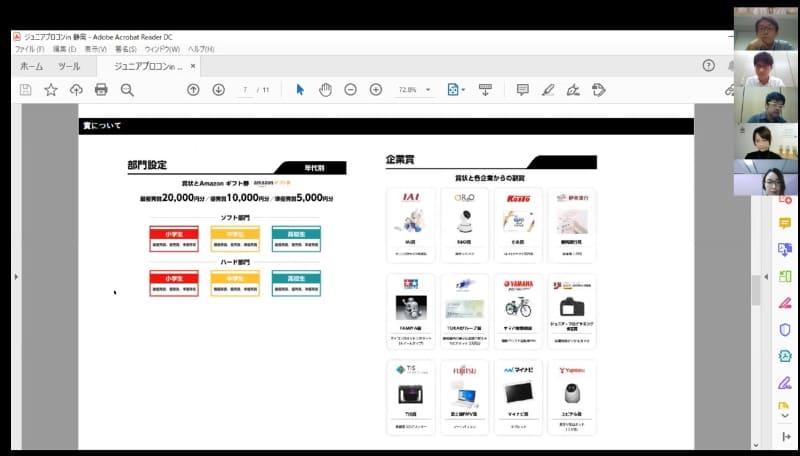Click the scrollbar down arrow
This screenshot has width=800, height=456.
click(x=756, y=445)
